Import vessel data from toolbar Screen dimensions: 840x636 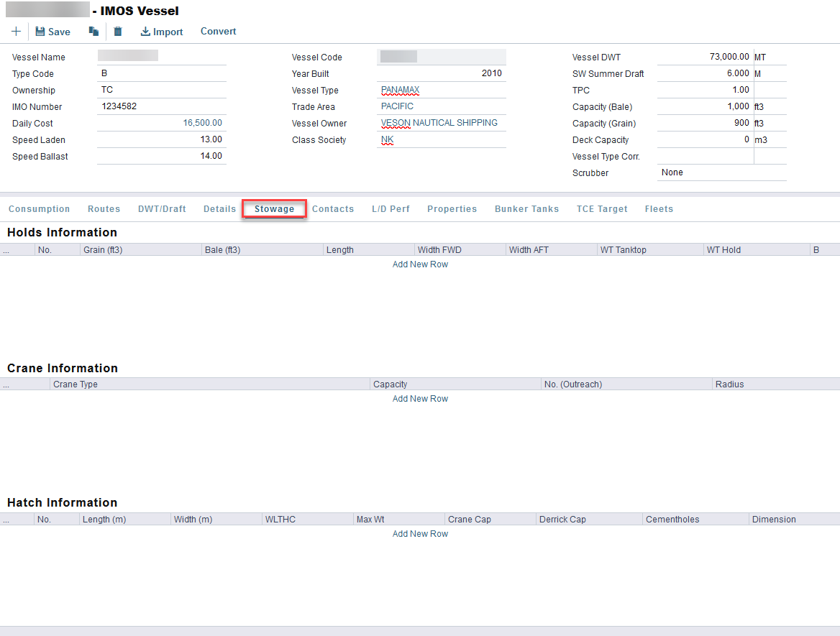162,32
